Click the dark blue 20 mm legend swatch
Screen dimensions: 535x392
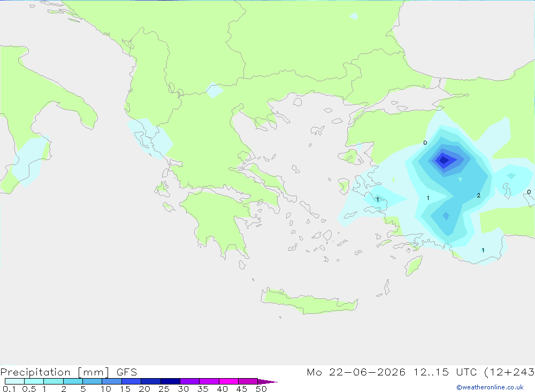point(150,381)
